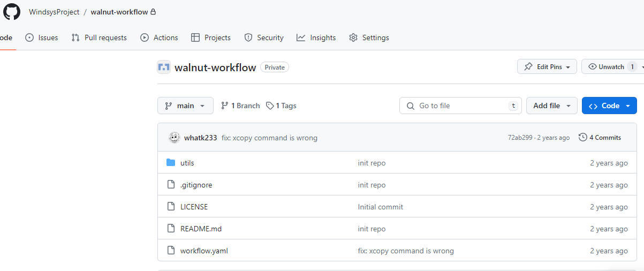Switch to the Issues tab
644x271 pixels.
[x=42, y=37]
